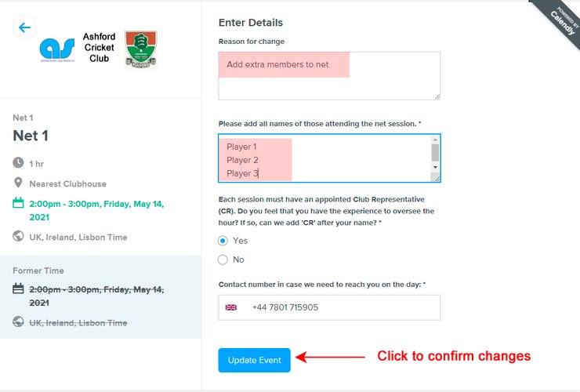Image resolution: width=580 pixels, height=392 pixels.
Task: Click the Reason for change text box
Action: 329,76
